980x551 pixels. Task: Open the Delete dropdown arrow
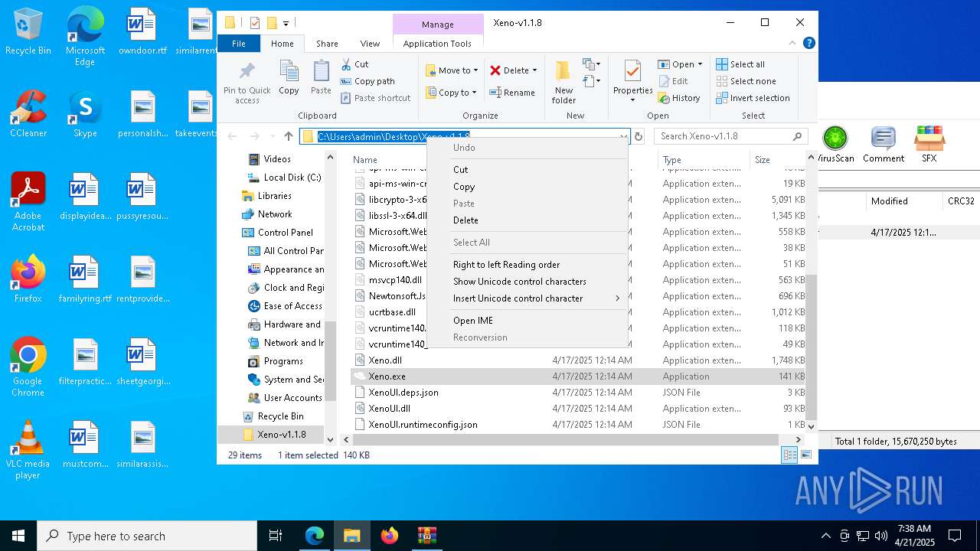click(534, 70)
